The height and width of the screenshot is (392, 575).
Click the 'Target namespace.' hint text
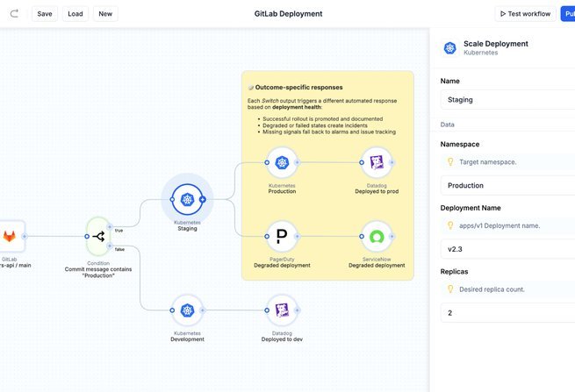(x=488, y=162)
